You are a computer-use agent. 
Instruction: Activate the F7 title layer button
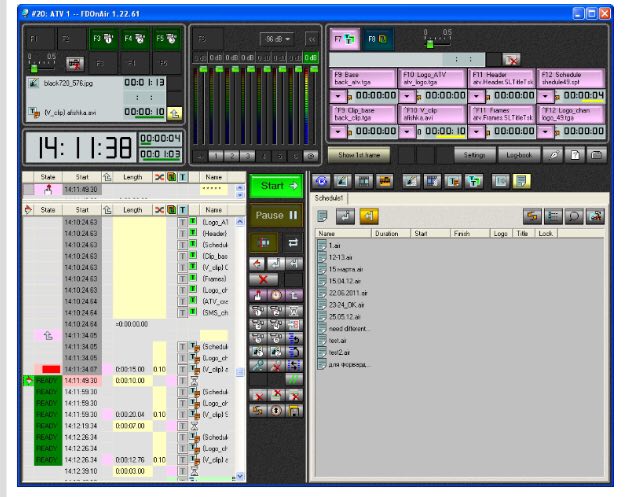(343, 40)
